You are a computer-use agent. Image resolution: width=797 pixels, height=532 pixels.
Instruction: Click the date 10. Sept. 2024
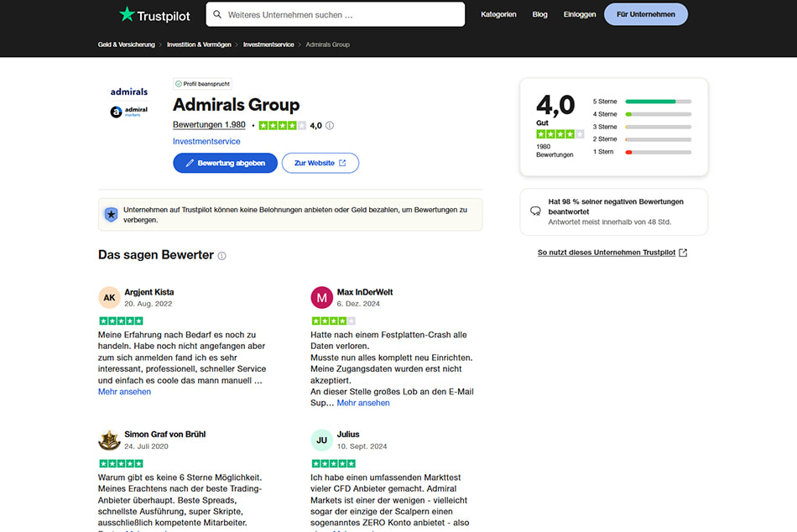click(x=362, y=446)
